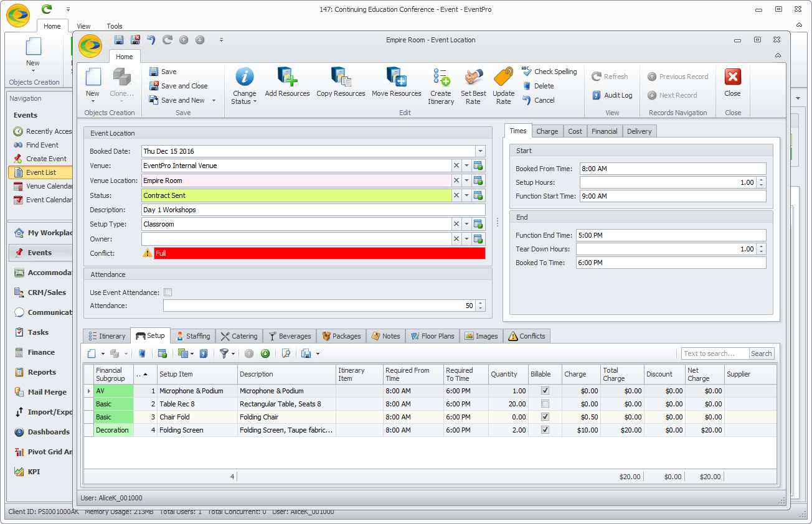
Task: Click the Booked From Time field
Action: tap(673, 169)
